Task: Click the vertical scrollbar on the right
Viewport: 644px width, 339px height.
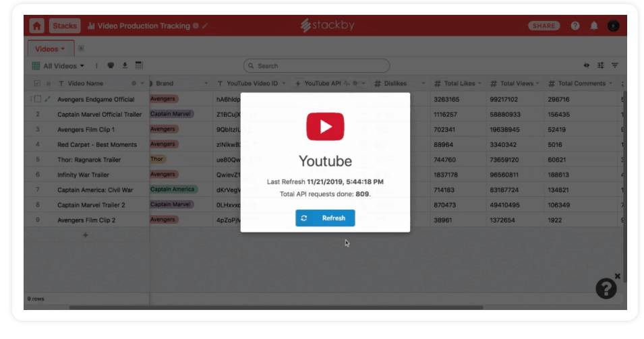Action: [624, 187]
